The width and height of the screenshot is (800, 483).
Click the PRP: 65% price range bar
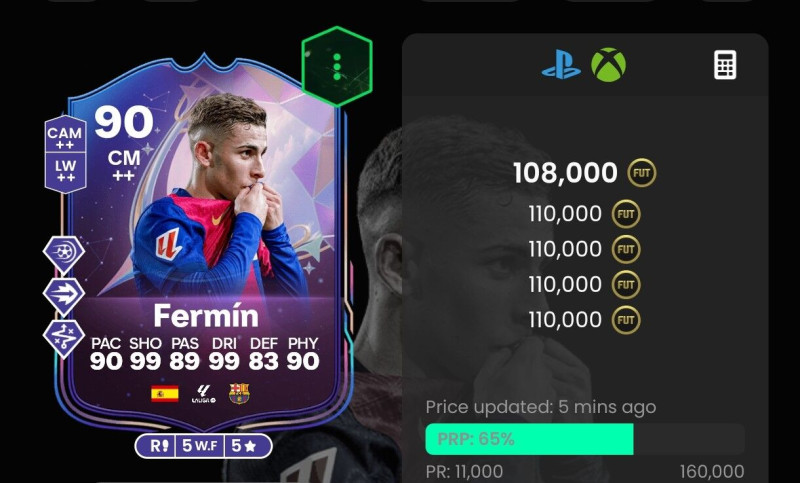coord(585,439)
